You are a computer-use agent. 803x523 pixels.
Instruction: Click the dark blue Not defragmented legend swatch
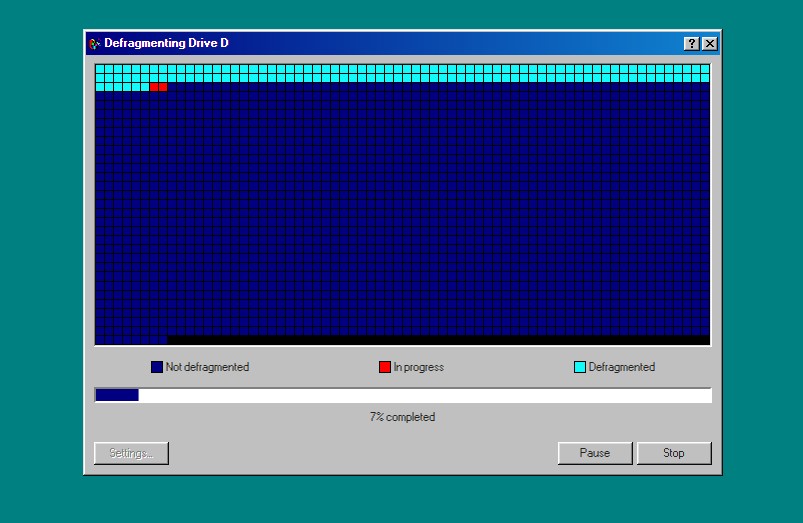point(157,367)
